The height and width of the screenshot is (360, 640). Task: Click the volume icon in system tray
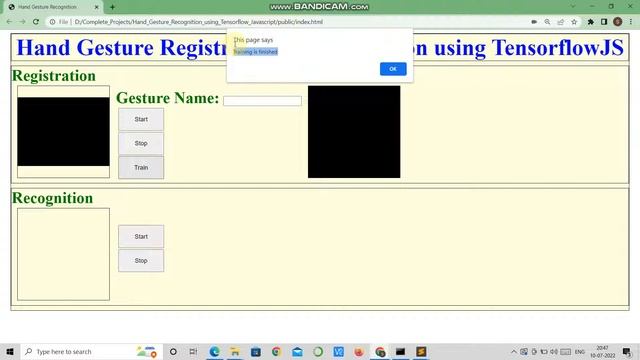click(554, 351)
